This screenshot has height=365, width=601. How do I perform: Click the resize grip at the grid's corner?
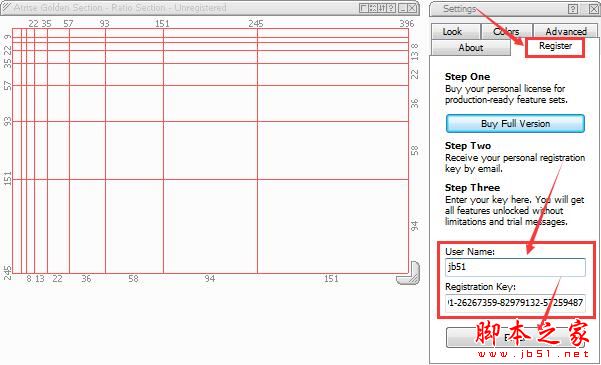408,273
